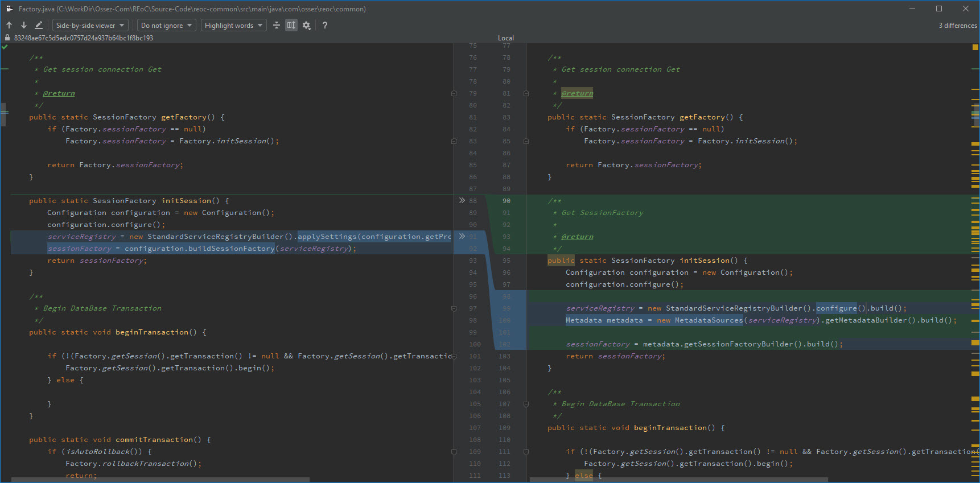The height and width of the screenshot is (483, 980).
Task: Click left pane 'getFactory()' method name
Action: click(x=188, y=117)
